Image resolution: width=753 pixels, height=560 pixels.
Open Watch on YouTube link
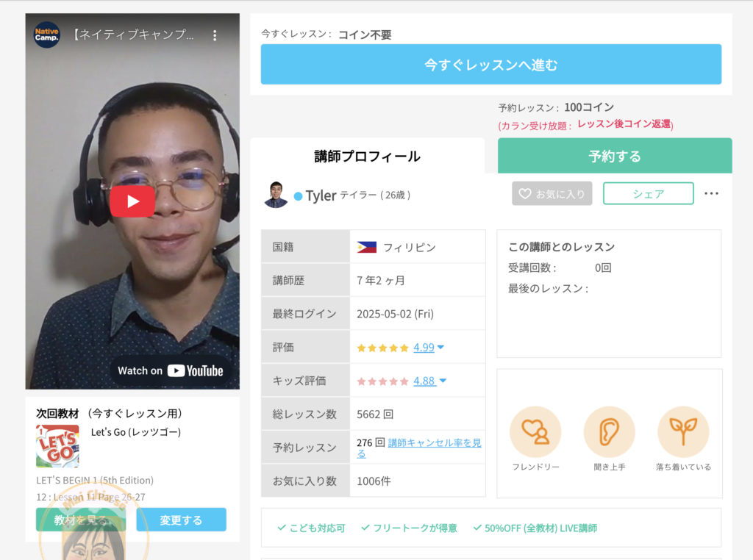click(171, 371)
